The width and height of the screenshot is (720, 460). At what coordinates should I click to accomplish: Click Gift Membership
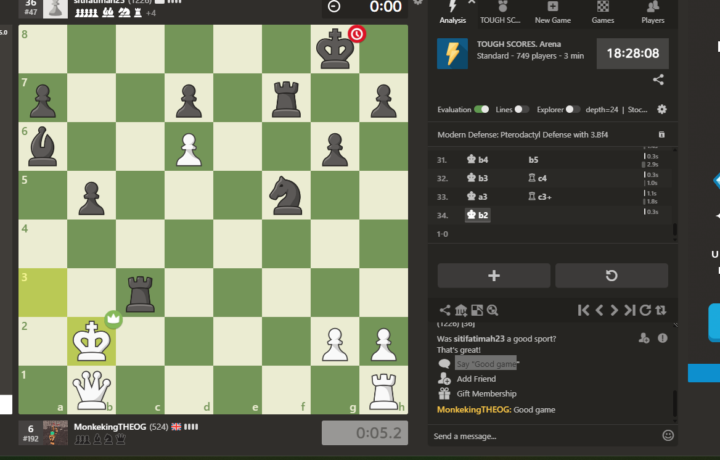pyautogui.click(x=486, y=393)
